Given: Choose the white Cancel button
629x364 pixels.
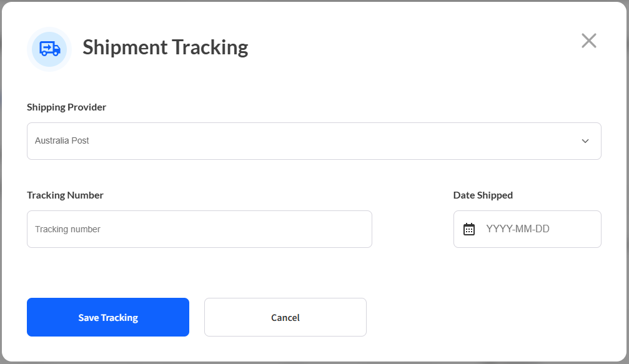Looking at the screenshot, I should tap(285, 317).
